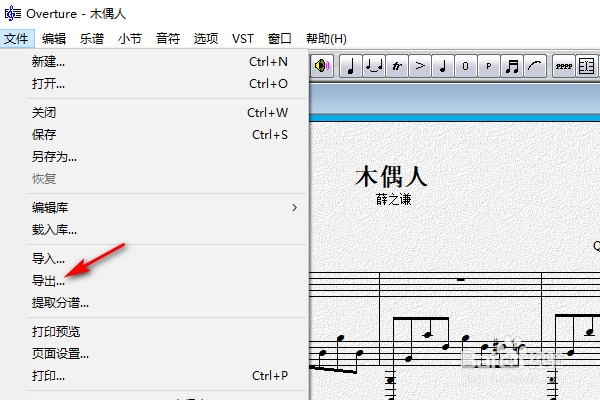Open the 窗口 menu

280,39
